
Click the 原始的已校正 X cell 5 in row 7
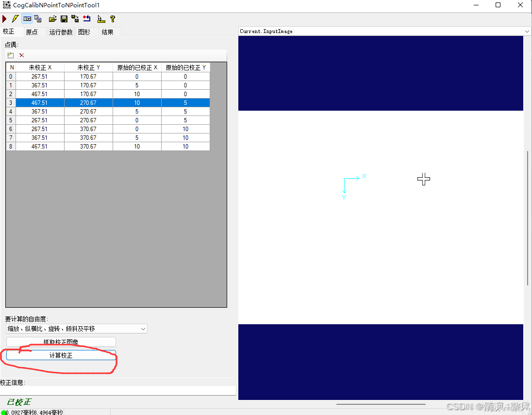(x=137, y=138)
